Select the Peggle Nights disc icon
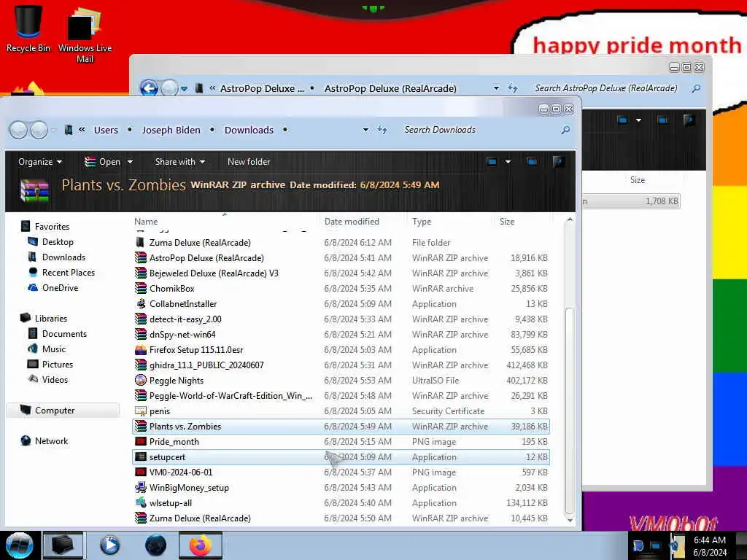This screenshot has width=747, height=560. coord(141,380)
